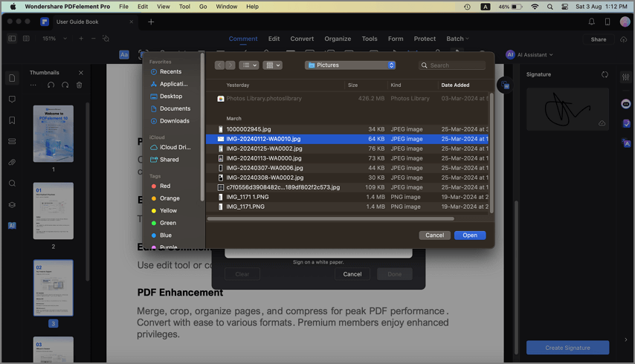Switch to the Convert tab
Screen dimensions: 635x364
click(302, 39)
